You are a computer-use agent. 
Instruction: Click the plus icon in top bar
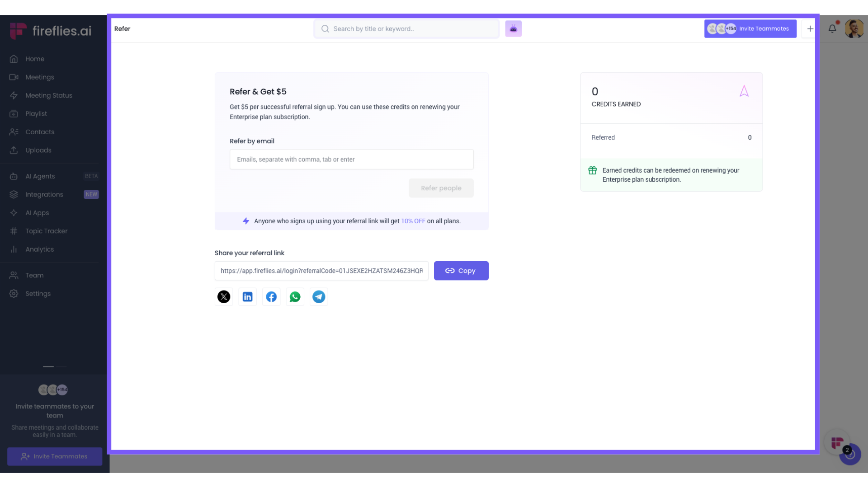tap(810, 28)
